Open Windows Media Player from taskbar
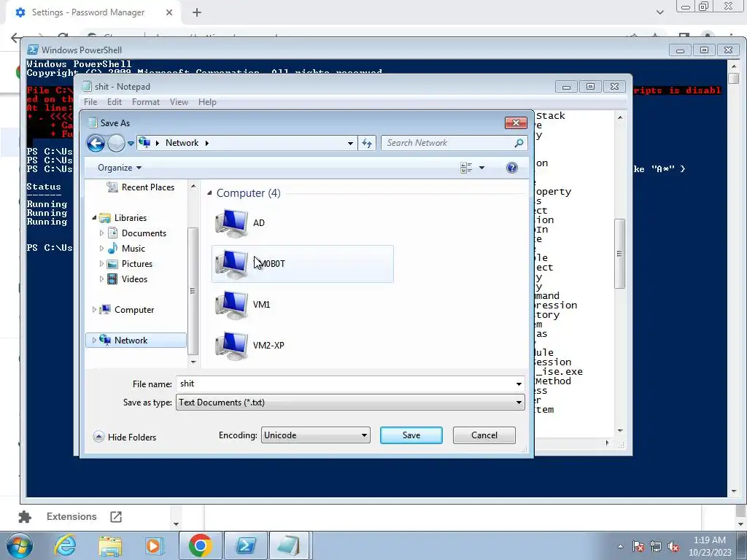This screenshot has height=560, width=747. coord(154,545)
